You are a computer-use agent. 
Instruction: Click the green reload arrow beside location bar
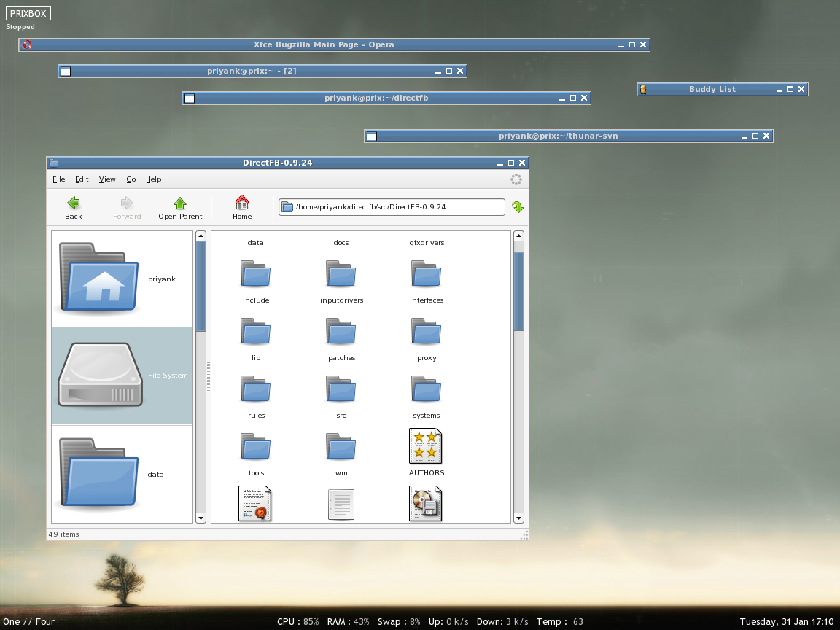517,207
